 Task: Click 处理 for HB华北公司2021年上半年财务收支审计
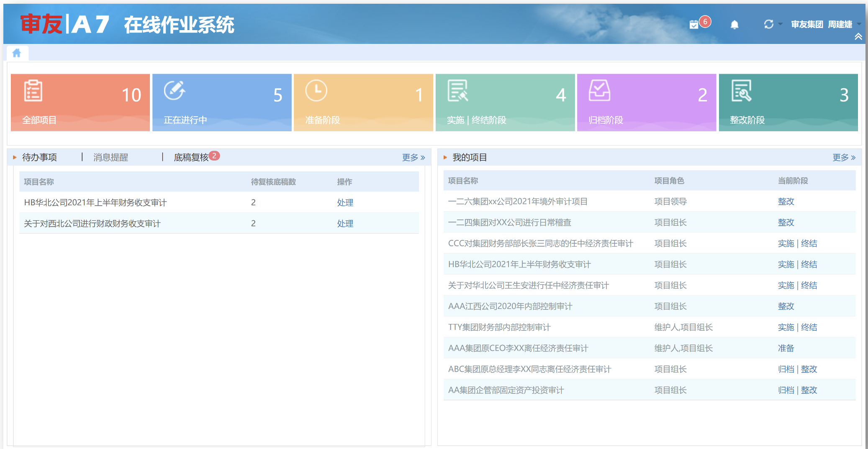(345, 202)
